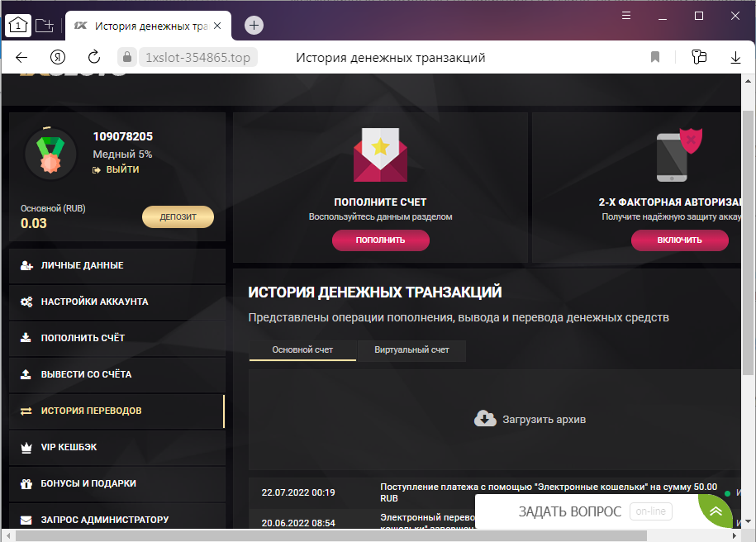Screen dimensions: 756x542
Task: Click transaction date 20.06.2022 08:54
Action: [x=298, y=523]
